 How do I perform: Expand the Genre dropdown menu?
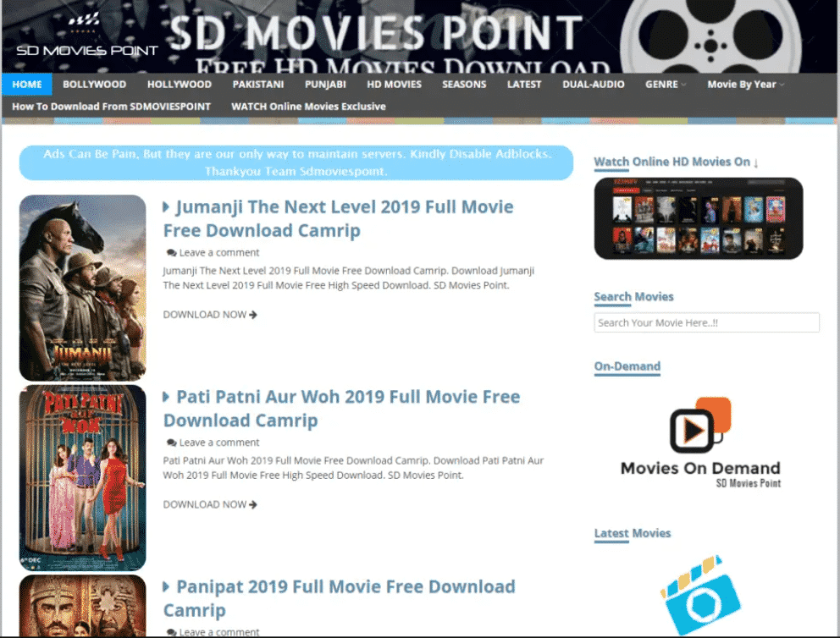tap(666, 84)
